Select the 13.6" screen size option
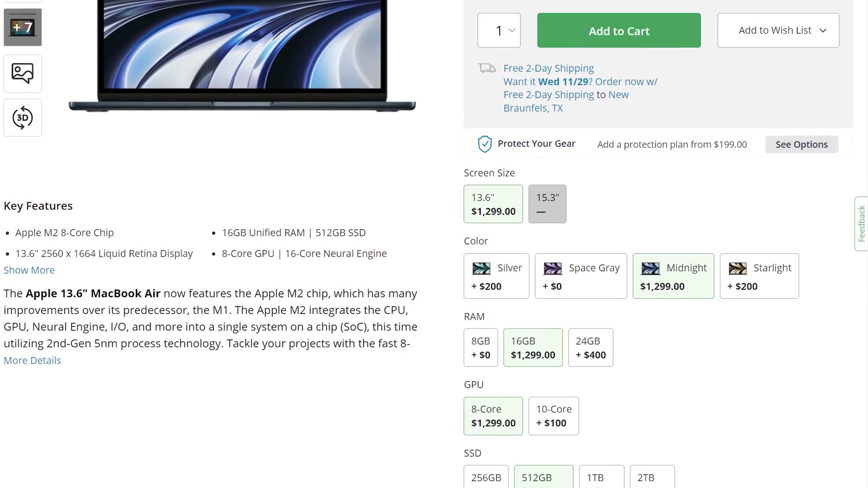 (x=493, y=204)
